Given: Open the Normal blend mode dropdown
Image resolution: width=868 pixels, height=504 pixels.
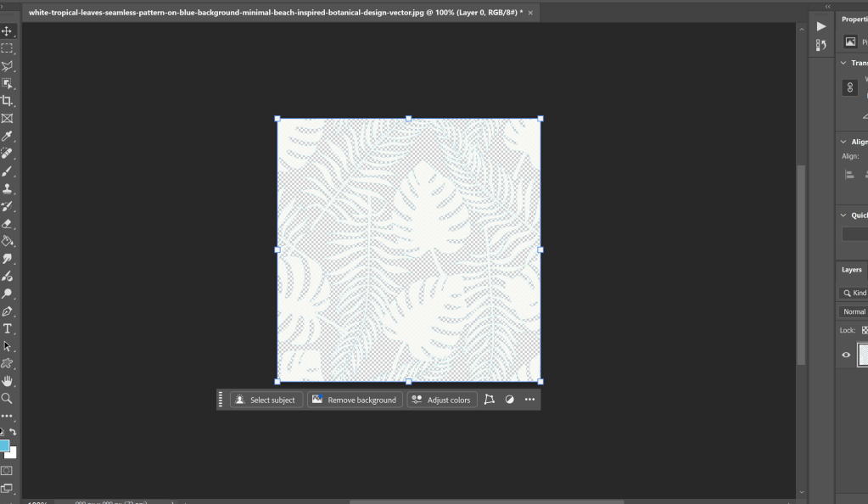Looking at the screenshot, I should [x=854, y=311].
